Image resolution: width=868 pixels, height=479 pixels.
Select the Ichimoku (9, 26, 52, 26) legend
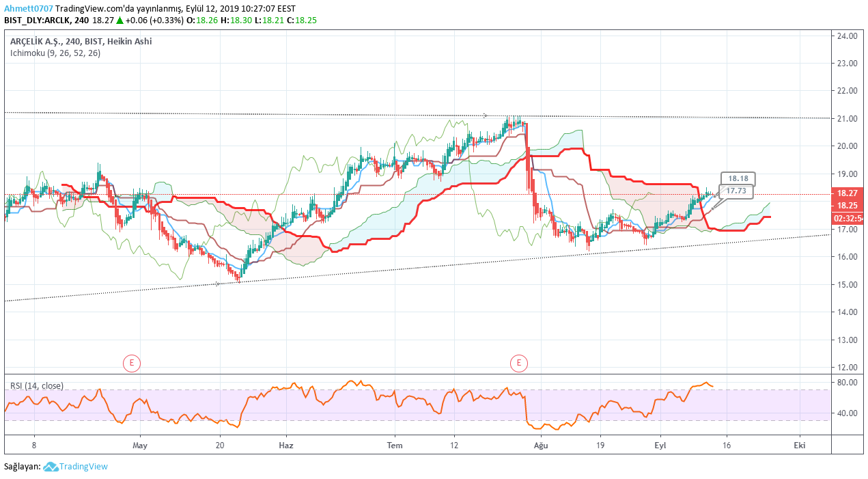[55, 53]
